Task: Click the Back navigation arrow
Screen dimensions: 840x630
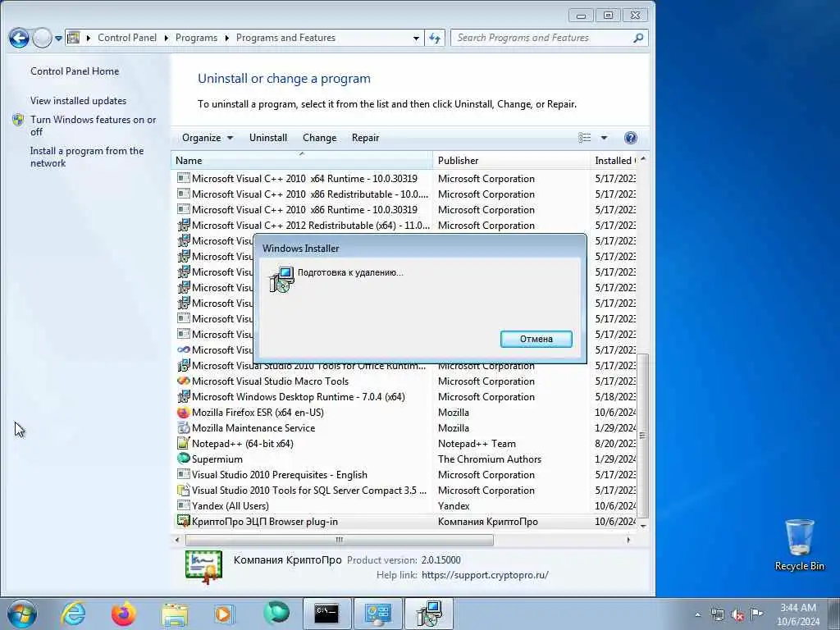Action: [19, 38]
